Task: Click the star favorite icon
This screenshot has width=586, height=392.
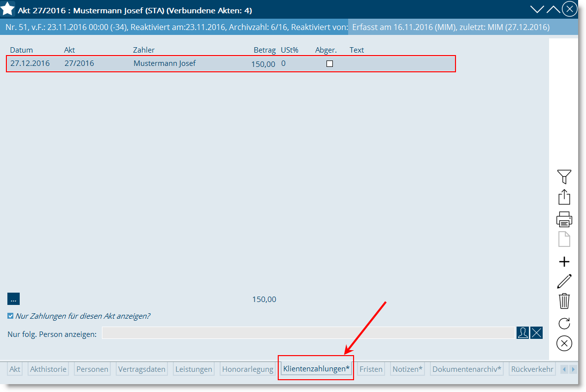Action: (7, 9)
